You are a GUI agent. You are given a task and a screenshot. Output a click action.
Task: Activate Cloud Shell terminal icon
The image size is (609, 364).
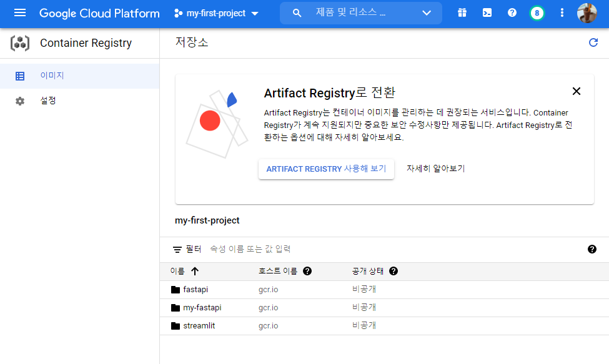[487, 13]
